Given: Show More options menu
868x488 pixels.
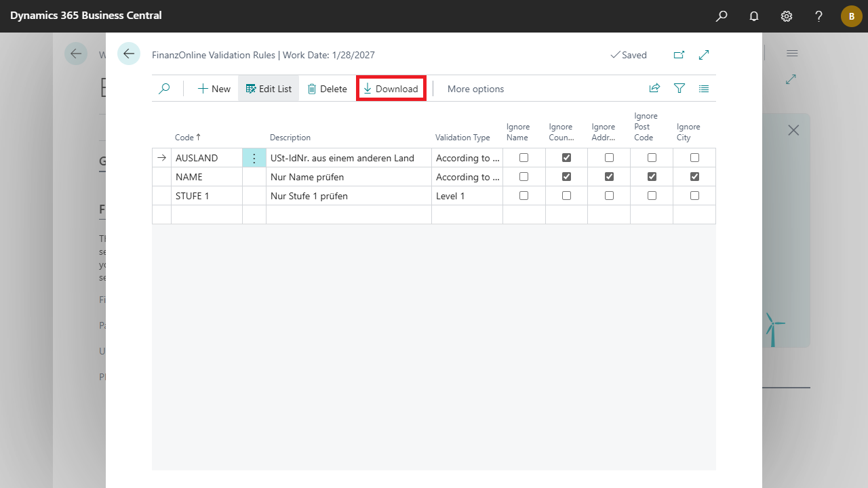Looking at the screenshot, I should (475, 89).
